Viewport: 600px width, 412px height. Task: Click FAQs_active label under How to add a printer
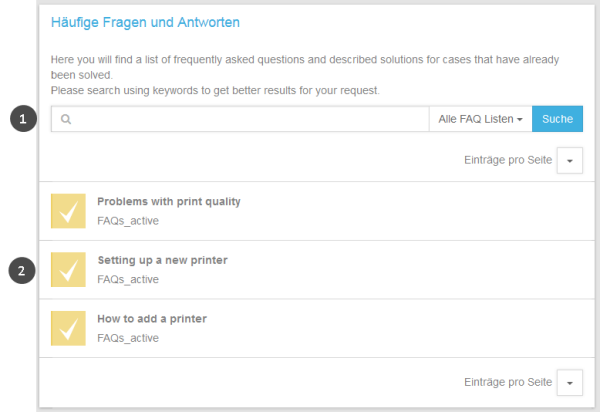point(128,338)
